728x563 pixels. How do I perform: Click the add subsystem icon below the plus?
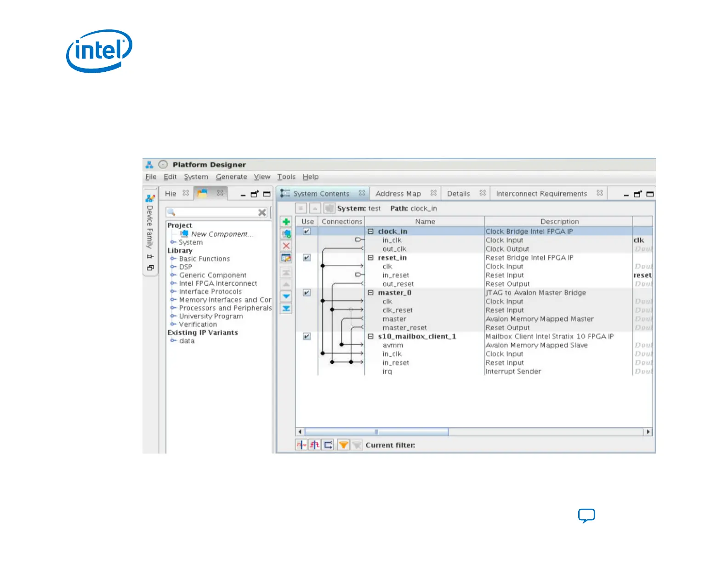click(x=286, y=234)
